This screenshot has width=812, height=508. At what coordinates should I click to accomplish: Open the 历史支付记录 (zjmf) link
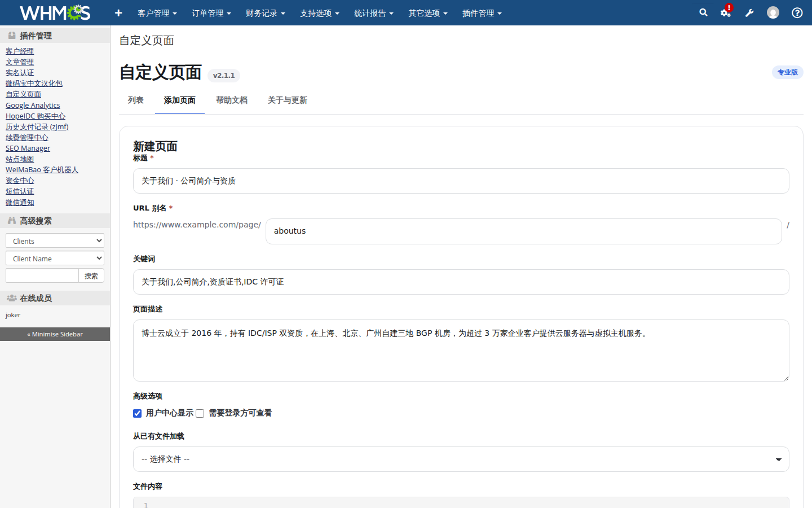pos(37,127)
